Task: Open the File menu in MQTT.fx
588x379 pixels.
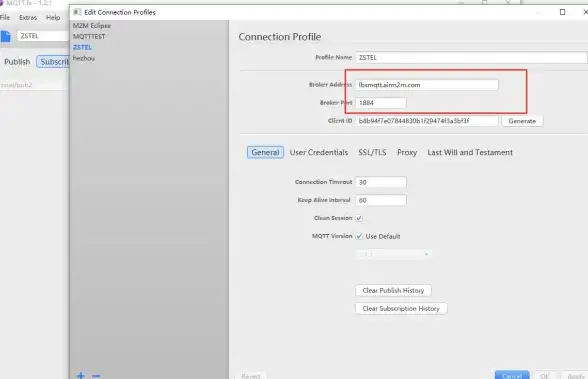Action: click(x=5, y=18)
